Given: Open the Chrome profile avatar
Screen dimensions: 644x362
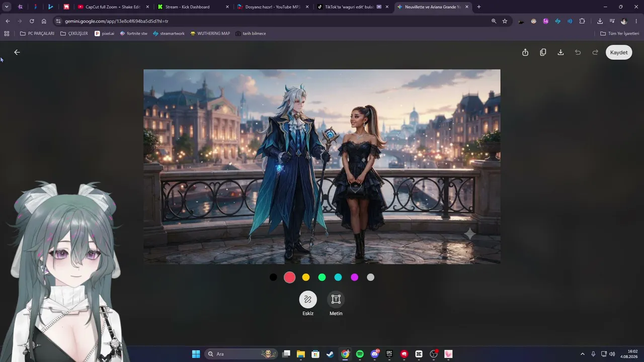Looking at the screenshot, I should 624,21.
